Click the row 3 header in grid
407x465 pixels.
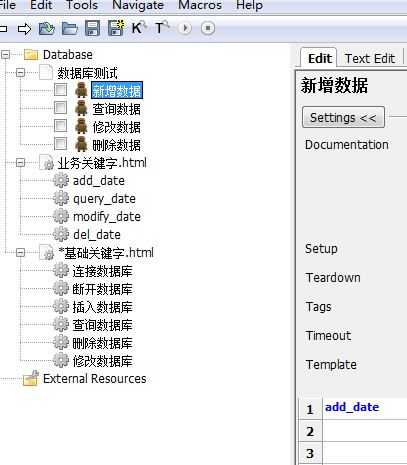click(310, 453)
